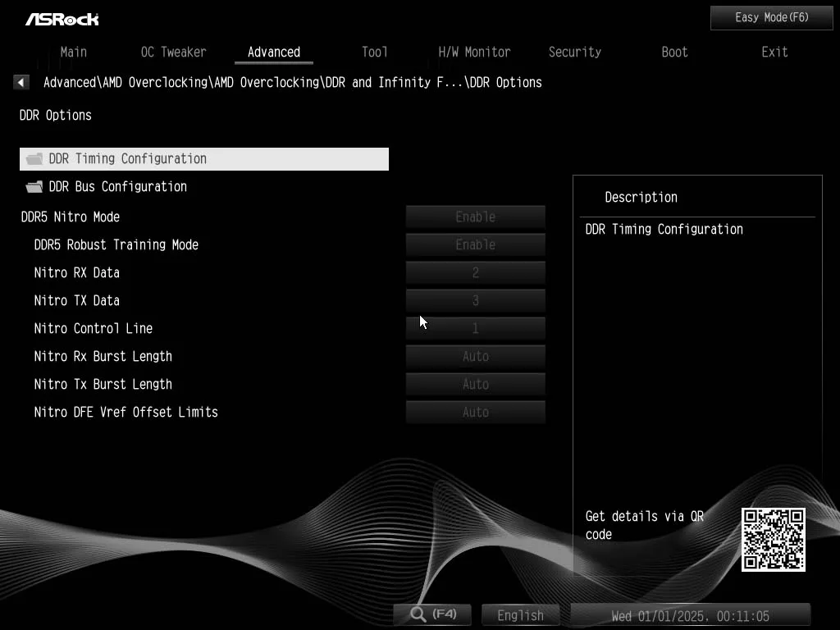The width and height of the screenshot is (840, 630).
Task: Open Nitro RX Data value box
Action: click(475, 272)
